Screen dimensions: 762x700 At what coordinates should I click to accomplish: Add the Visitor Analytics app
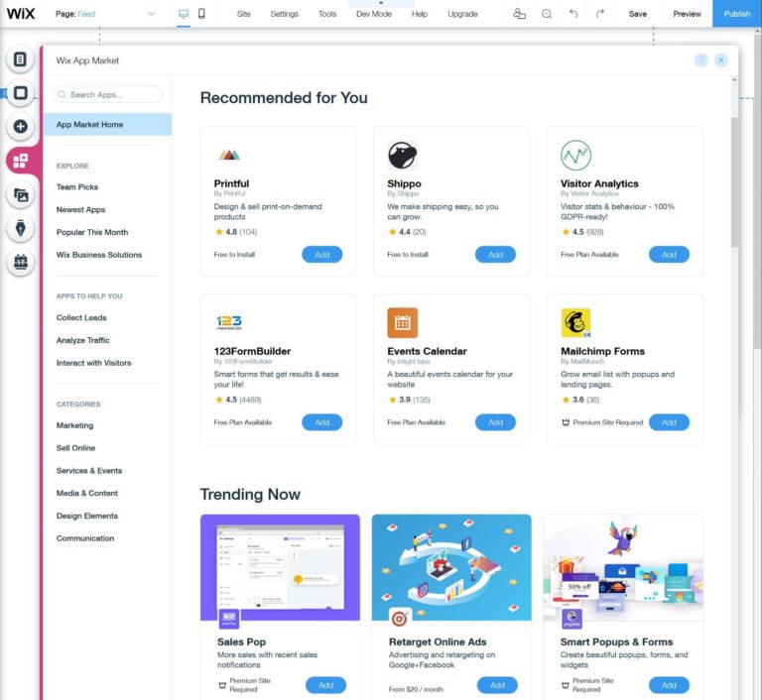(669, 255)
